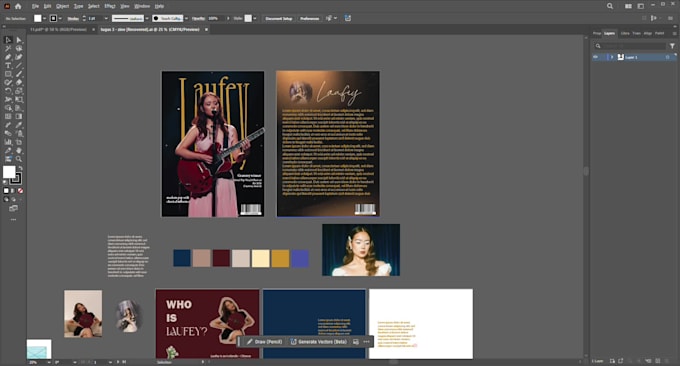Switch to the Pathfinder panel tab

[659, 33]
